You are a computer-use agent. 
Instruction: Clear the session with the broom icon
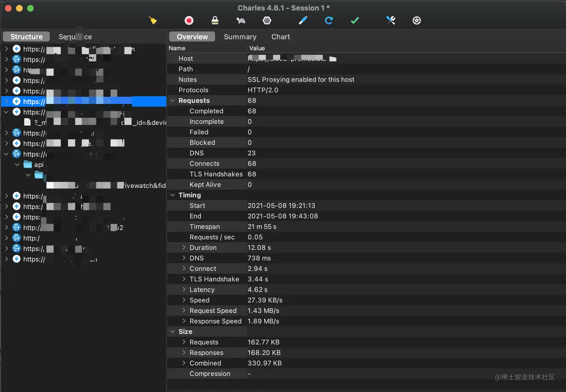(x=153, y=20)
